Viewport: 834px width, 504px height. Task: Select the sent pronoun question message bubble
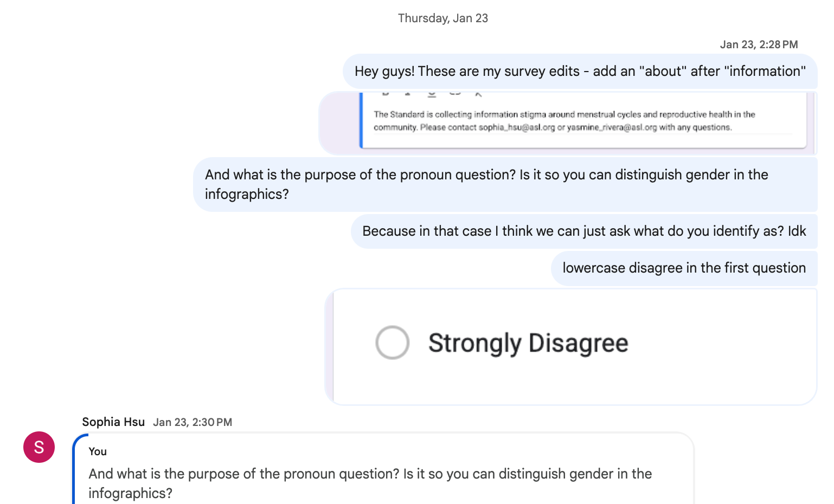(x=504, y=184)
